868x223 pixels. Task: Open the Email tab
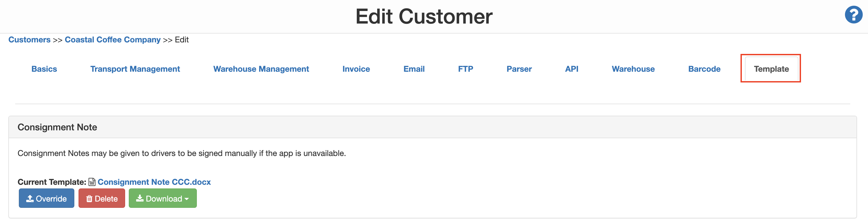414,69
